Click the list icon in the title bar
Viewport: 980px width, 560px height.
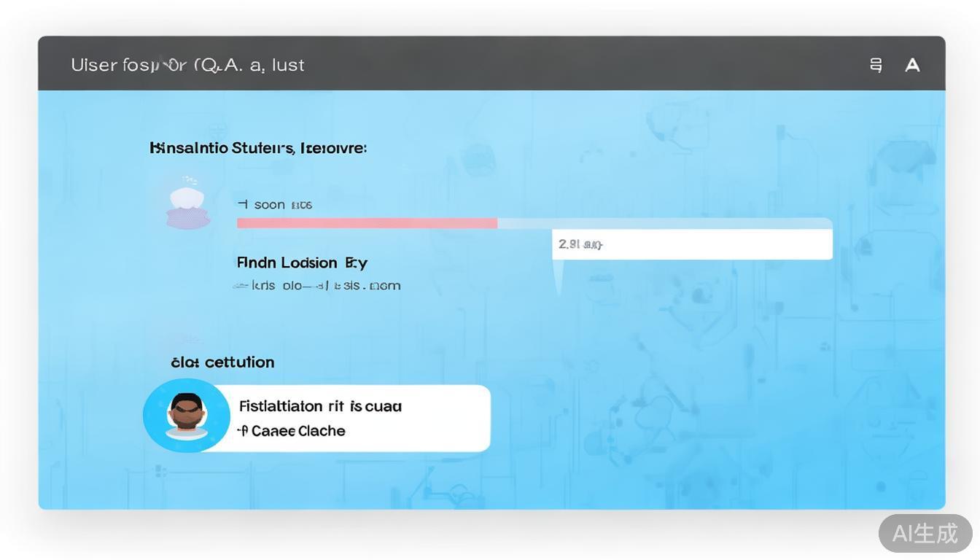[x=876, y=65]
